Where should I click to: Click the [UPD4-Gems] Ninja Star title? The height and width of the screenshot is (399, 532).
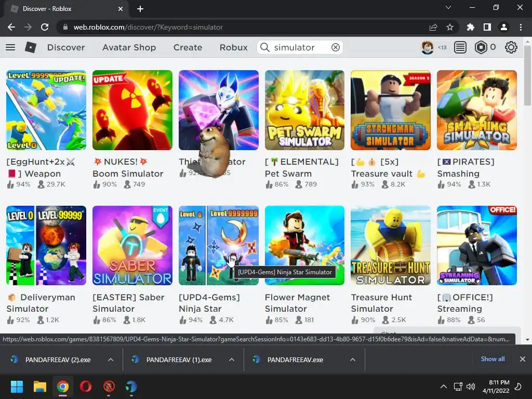click(209, 303)
